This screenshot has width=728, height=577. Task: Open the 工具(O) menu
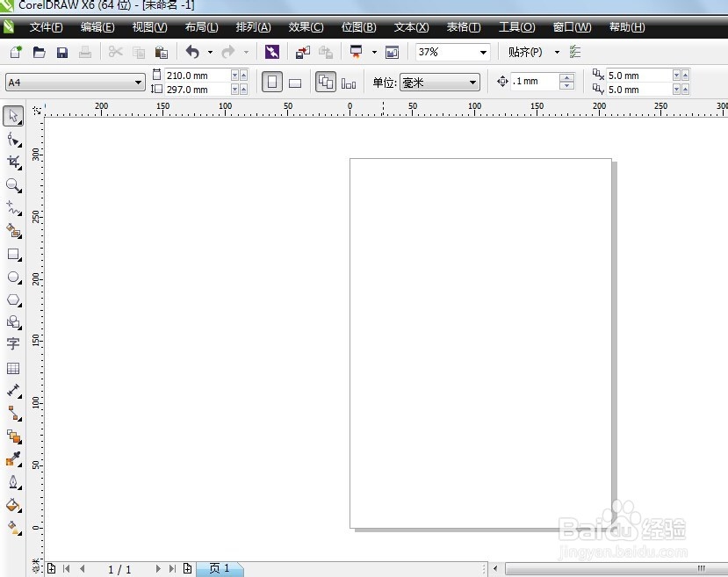[516, 27]
